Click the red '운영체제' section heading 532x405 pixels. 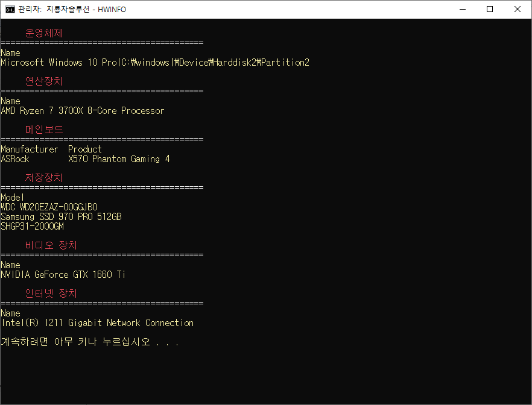44,33
